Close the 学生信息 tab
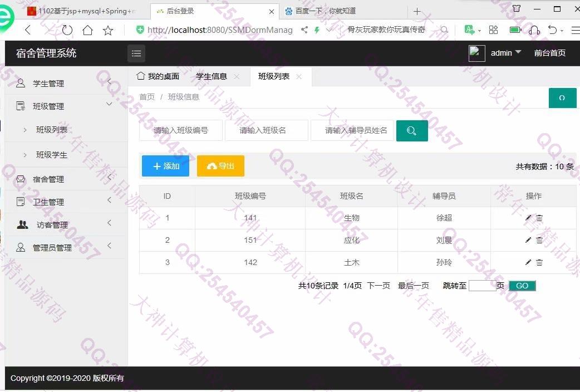Image resolution: width=580 pixels, height=392 pixels. click(x=237, y=77)
